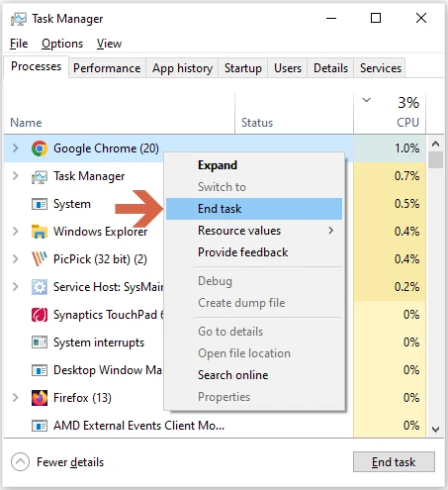Click the Desktop Window Manager icon
The image size is (448, 490).
(40, 370)
